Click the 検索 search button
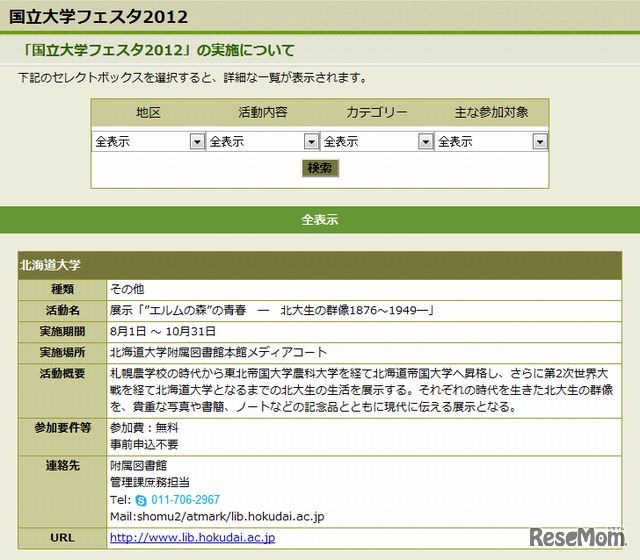Image resolution: width=640 pixels, height=560 pixels. [320, 168]
